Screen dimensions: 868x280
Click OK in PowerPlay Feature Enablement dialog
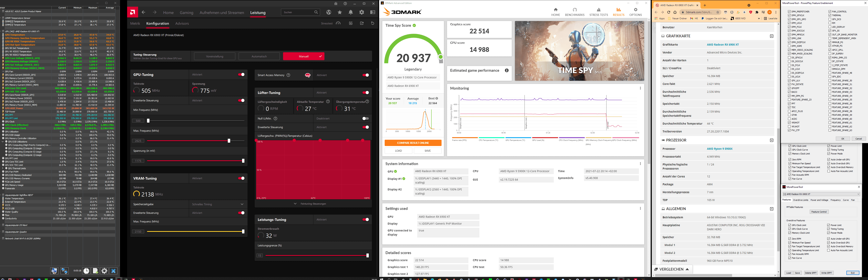[x=843, y=139]
